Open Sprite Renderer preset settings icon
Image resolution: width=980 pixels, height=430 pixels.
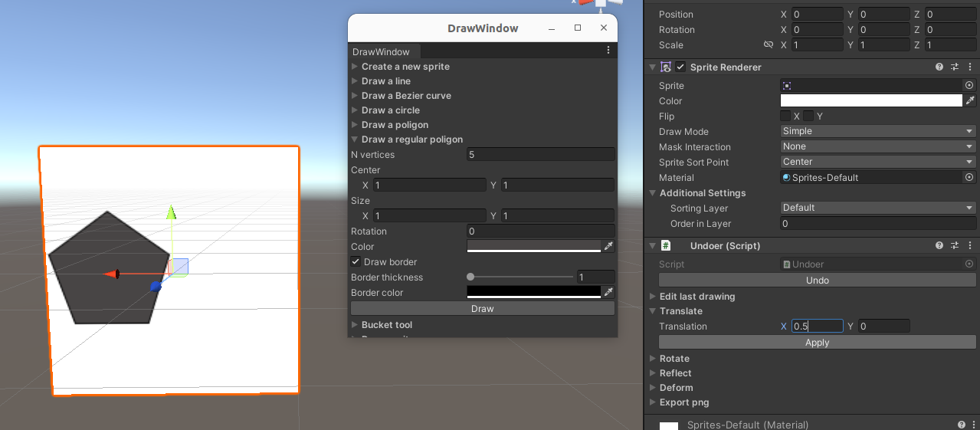click(955, 67)
